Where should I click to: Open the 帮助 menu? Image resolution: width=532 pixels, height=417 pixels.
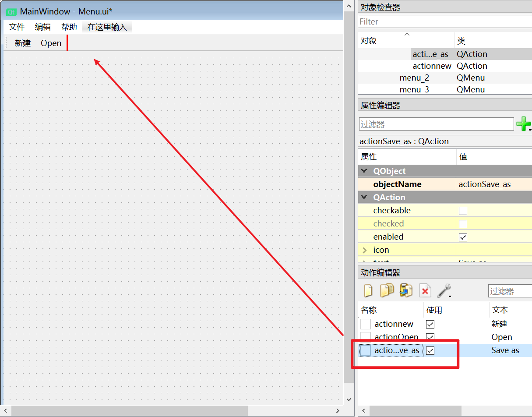tap(69, 27)
